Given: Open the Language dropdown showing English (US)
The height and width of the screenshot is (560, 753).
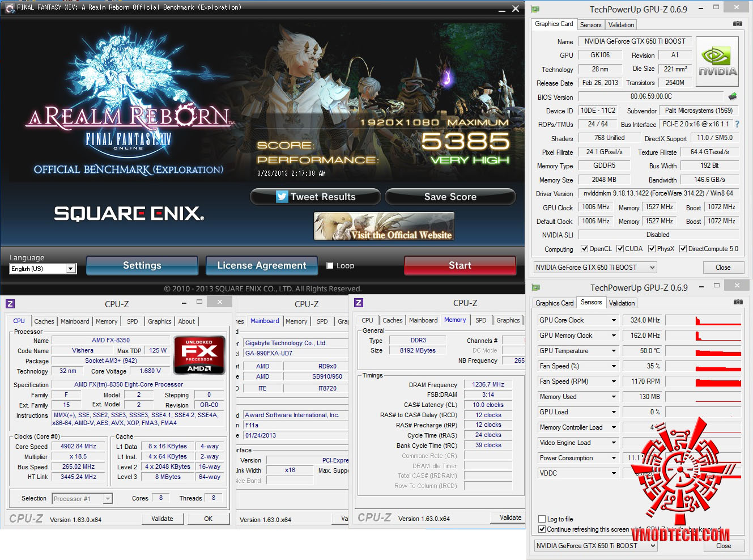Looking at the screenshot, I should (43, 269).
